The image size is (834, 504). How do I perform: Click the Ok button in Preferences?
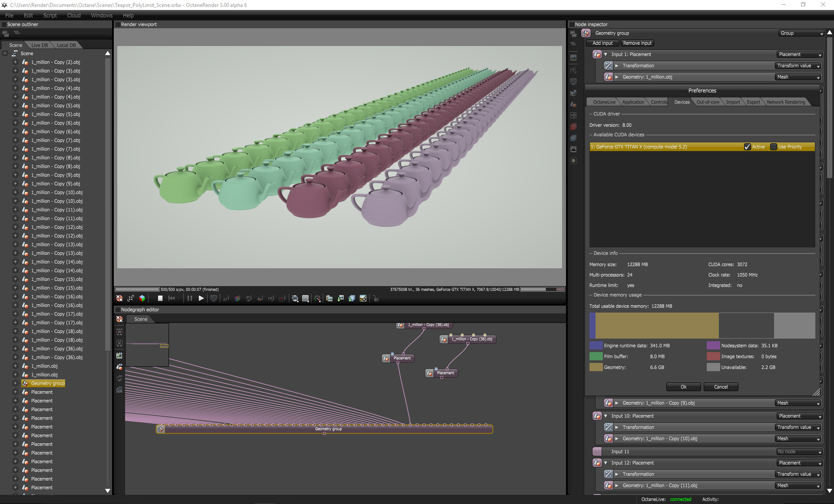(x=683, y=387)
